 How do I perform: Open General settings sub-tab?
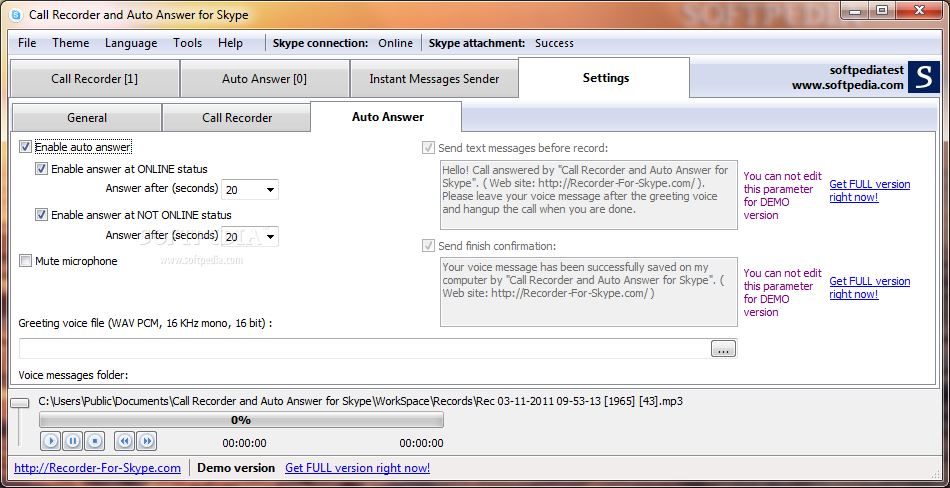click(x=87, y=118)
